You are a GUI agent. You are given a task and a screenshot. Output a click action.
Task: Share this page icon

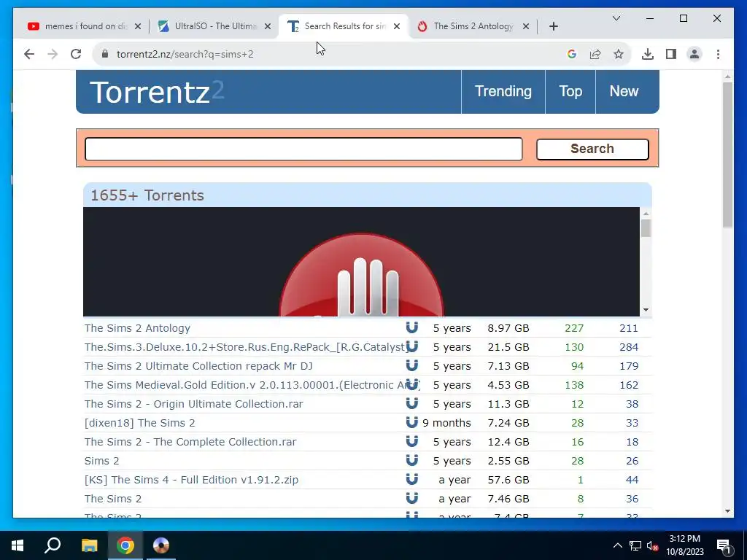595,54
